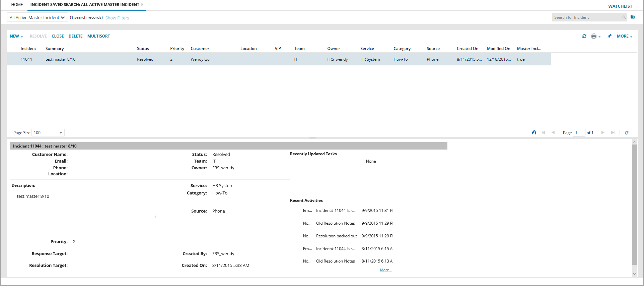This screenshot has height=286, width=644.
Task: Expand the MORE menu
Action: pos(624,36)
